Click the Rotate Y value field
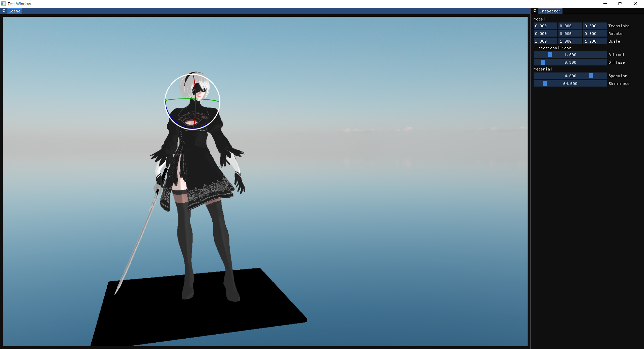This screenshot has width=644, height=349. pos(570,34)
